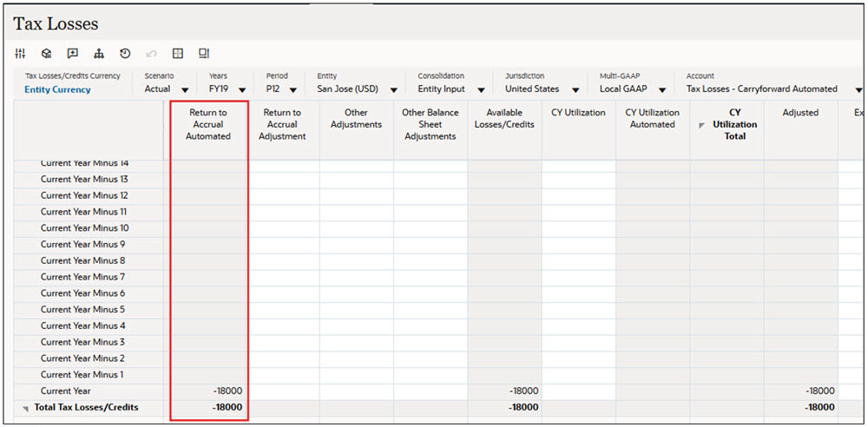This screenshot has width=868, height=427.
Task: Click Current Year Return to Accrual Adjustment cell
Action: coord(282,391)
